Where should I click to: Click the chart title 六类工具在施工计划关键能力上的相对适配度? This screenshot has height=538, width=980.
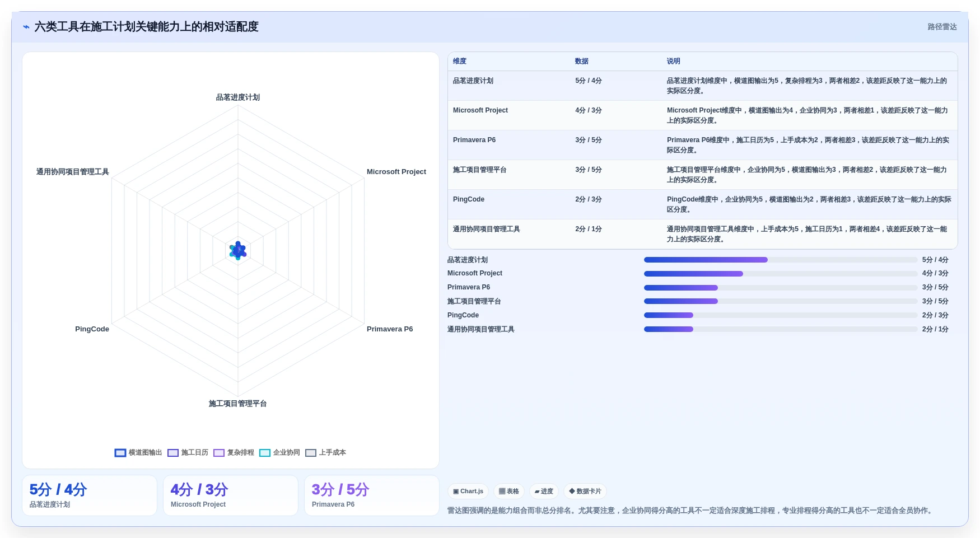(x=147, y=27)
